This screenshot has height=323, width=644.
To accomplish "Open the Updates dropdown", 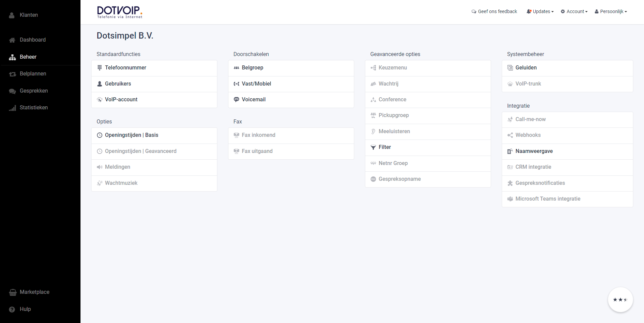I will 540,11.
